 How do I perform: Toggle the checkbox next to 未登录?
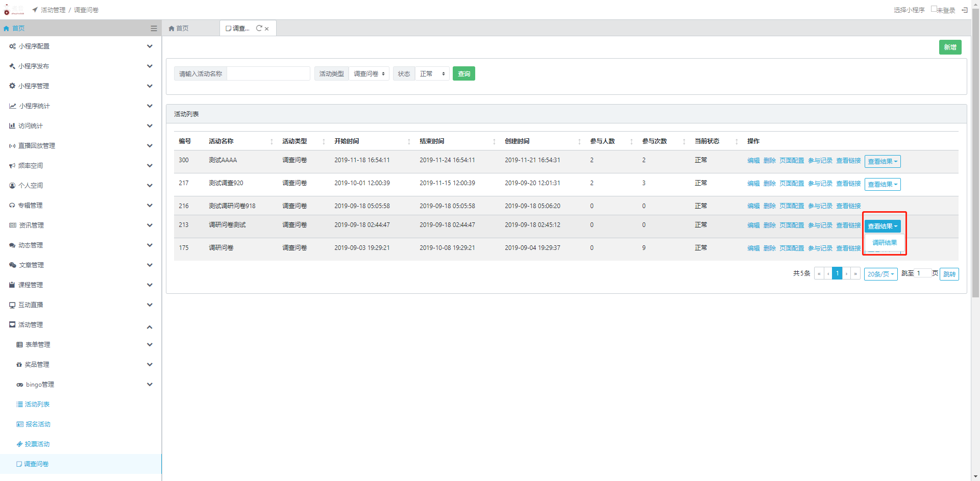click(x=934, y=9)
